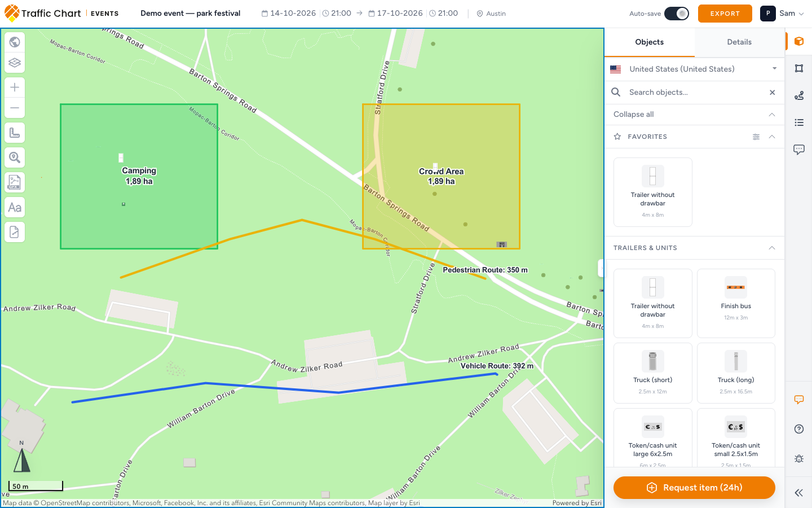Collapse sidebar with double chevron

pos(799,493)
